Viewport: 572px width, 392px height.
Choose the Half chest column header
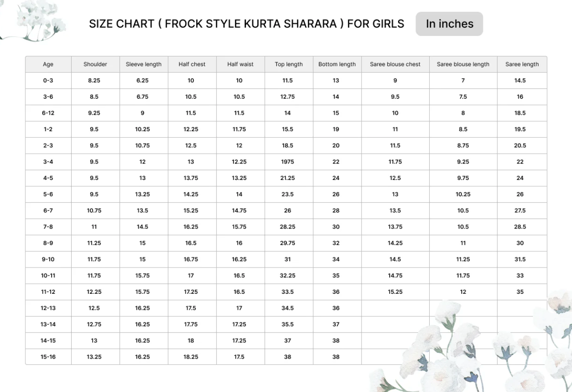(x=192, y=64)
